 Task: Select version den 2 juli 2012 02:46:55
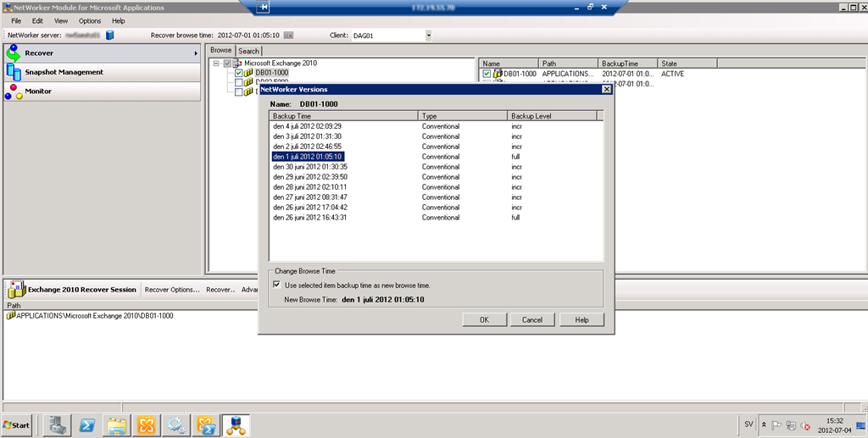pos(307,147)
